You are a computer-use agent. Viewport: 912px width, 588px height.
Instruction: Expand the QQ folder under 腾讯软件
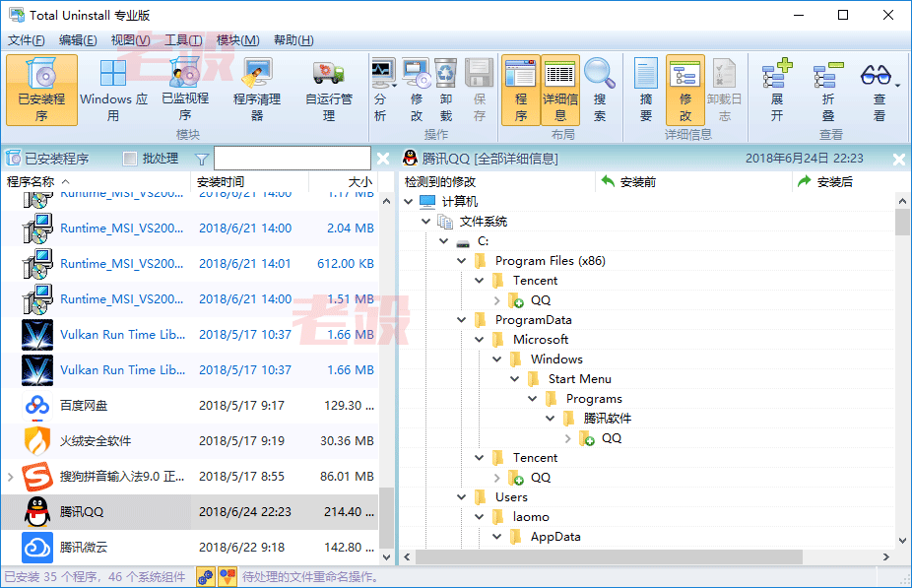coord(567,438)
